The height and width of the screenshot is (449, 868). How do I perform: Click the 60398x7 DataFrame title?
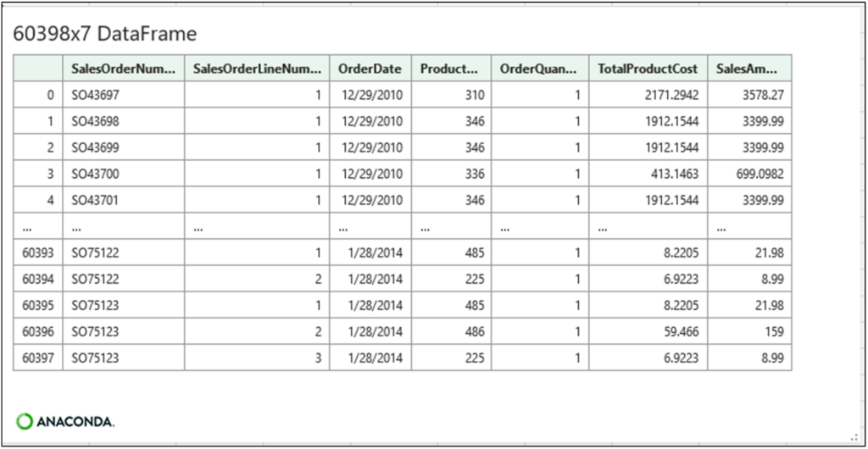click(104, 34)
